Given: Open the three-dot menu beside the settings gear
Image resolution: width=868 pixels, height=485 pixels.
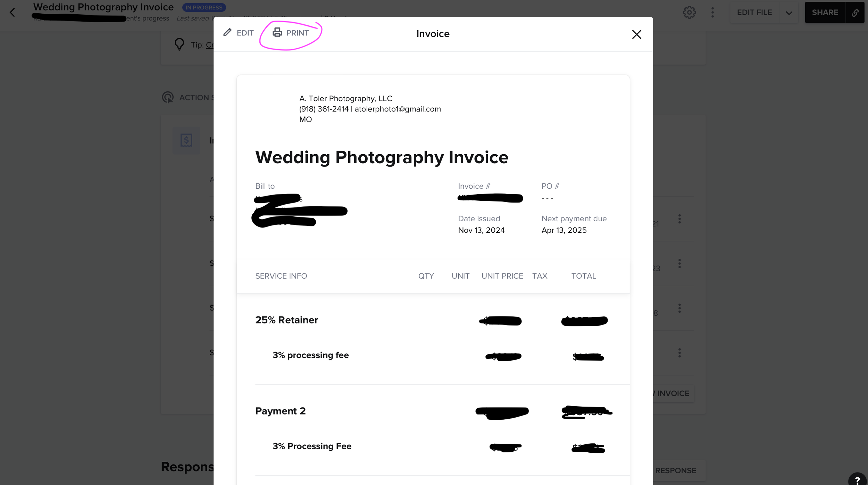Looking at the screenshot, I should (x=712, y=13).
